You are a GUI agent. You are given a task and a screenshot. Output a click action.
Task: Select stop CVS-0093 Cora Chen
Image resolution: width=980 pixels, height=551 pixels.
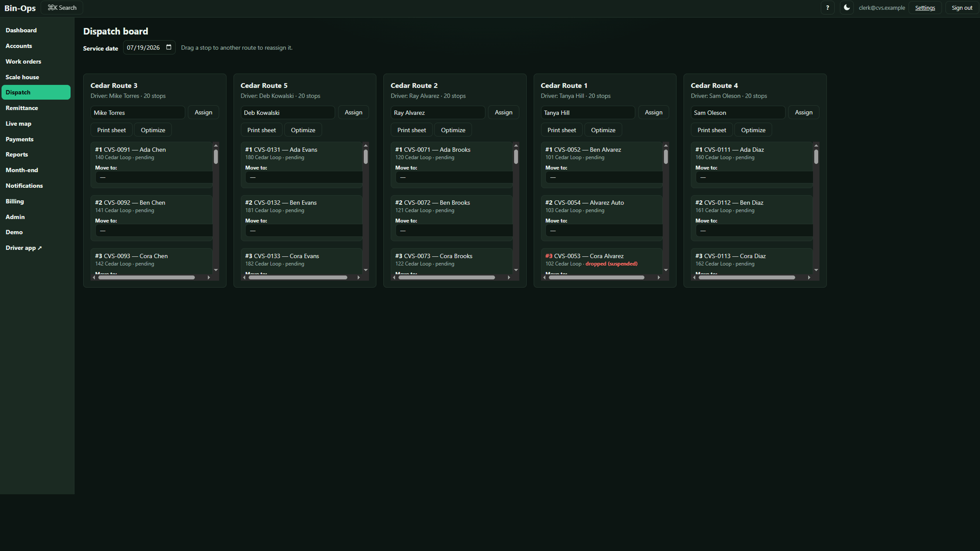pos(151,261)
